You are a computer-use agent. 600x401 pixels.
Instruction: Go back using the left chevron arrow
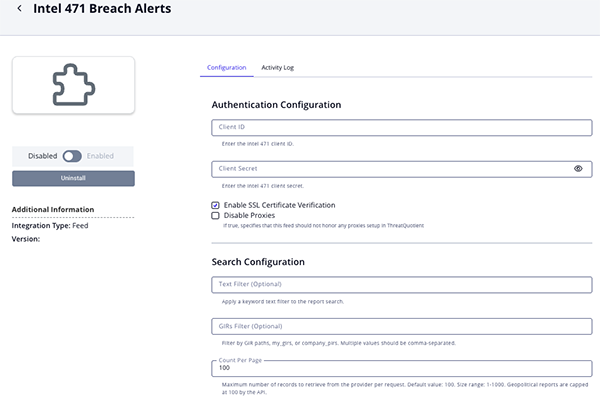20,8
